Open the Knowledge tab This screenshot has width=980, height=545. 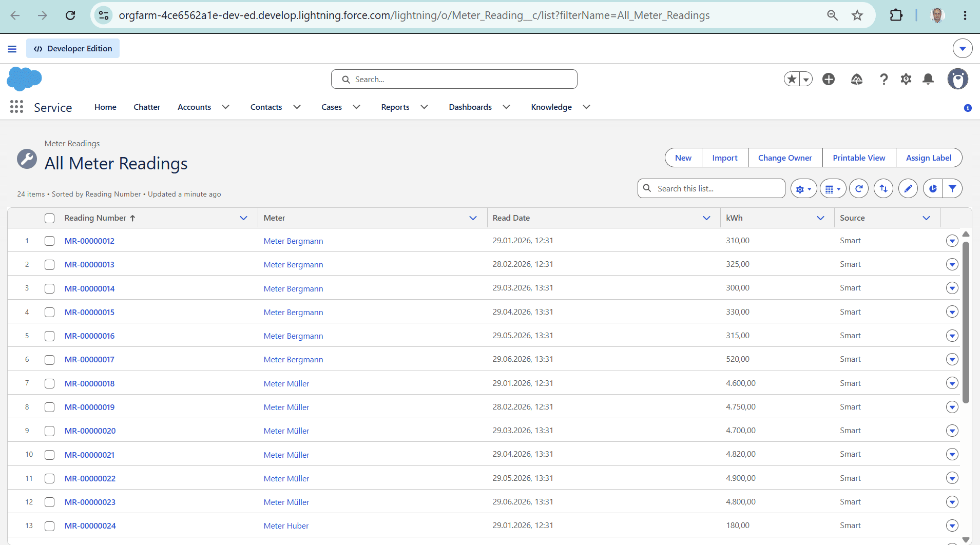click(x=551, y=107)
